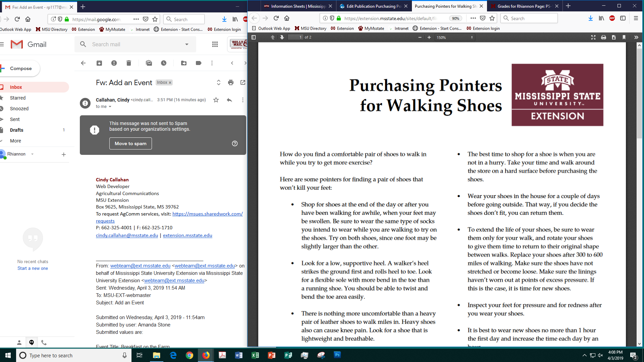Expand 'to me' recipient details
This screenshot has height=362, width=644.
110,107
